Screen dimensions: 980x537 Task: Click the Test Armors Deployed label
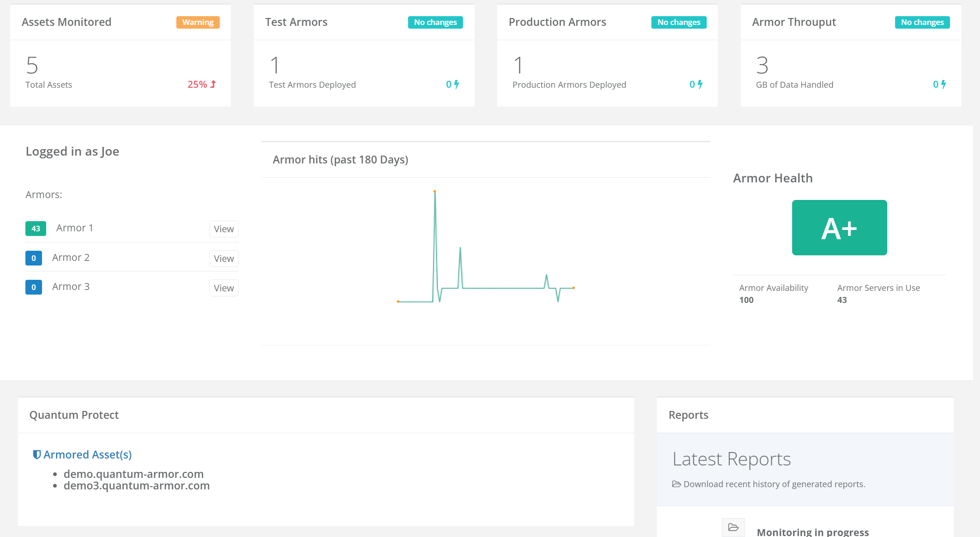tap(313, 84)
